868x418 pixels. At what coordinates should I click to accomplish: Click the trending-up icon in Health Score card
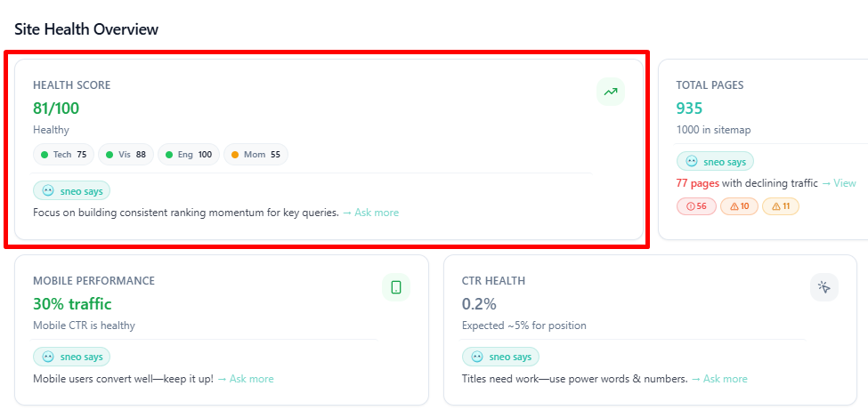611,92
